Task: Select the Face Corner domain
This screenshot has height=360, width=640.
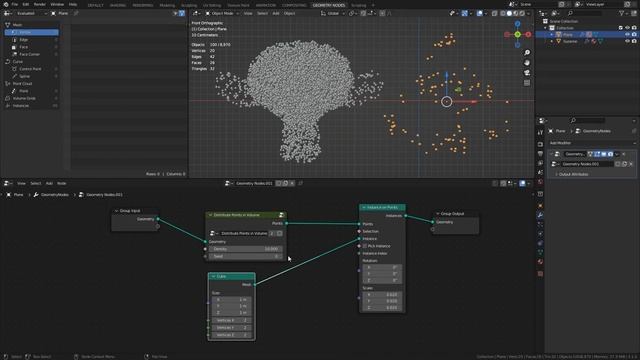Action: point(31,54)
